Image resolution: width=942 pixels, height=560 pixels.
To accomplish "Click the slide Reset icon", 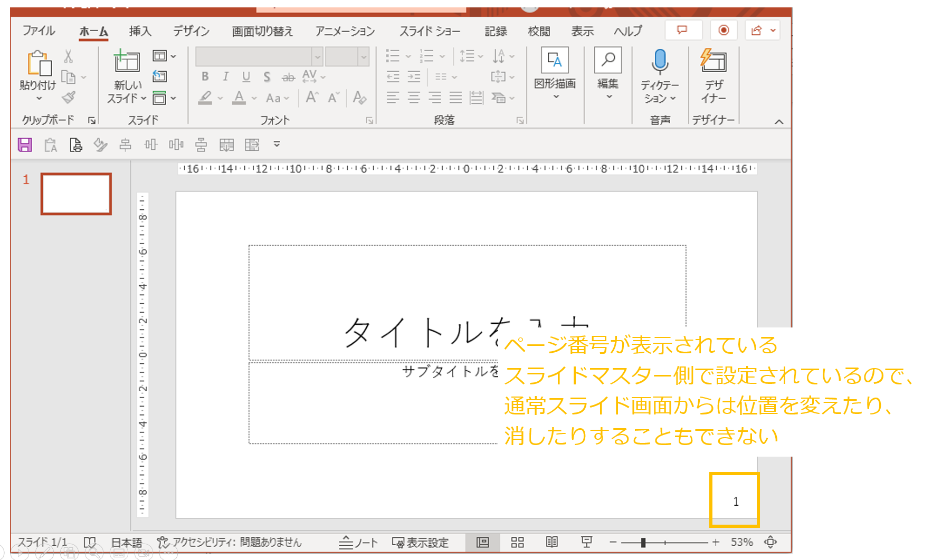I will [159, 76].
